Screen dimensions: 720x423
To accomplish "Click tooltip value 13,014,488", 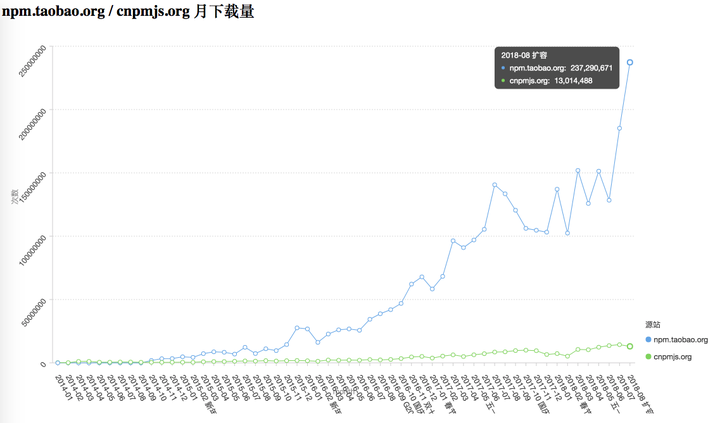I will tap(573, 81).
